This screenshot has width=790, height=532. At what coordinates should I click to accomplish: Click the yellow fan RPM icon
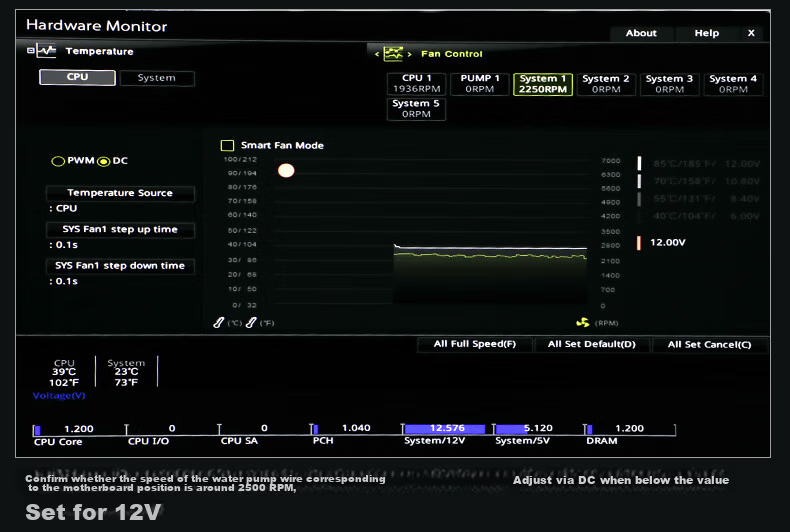[x=583, y=322]
